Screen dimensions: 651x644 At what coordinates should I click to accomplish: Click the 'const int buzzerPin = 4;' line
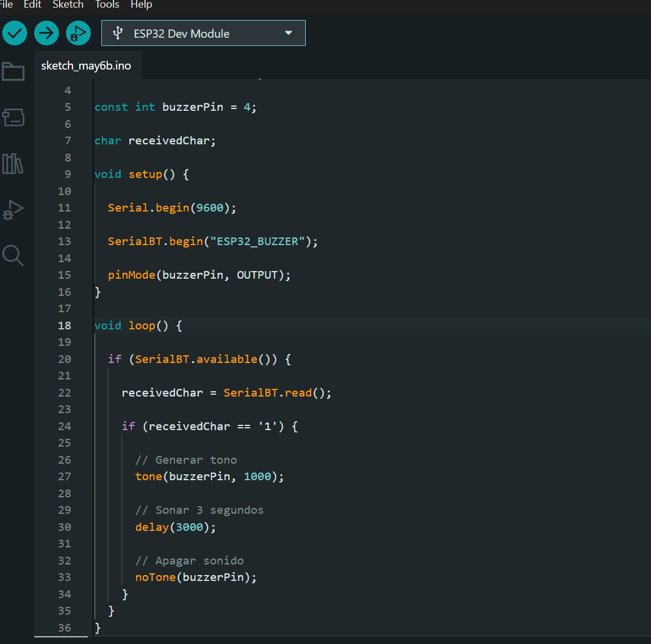tap(176, 107)
